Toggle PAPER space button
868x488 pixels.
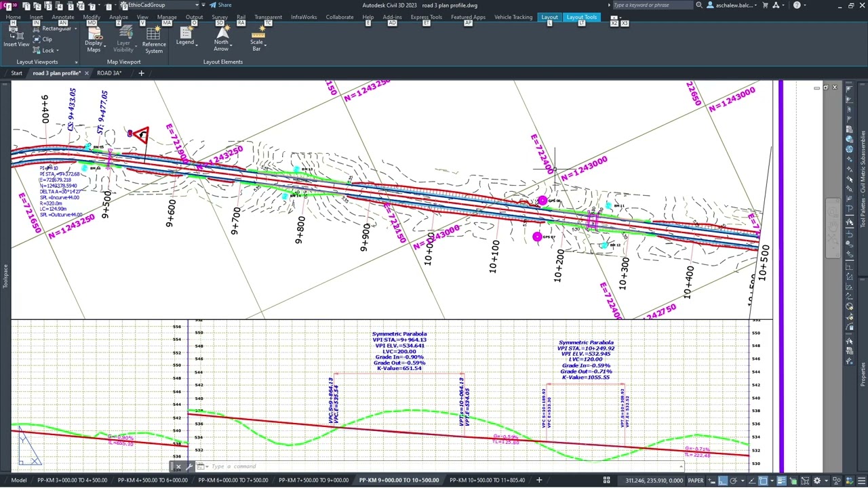click(x=696, y=481)
